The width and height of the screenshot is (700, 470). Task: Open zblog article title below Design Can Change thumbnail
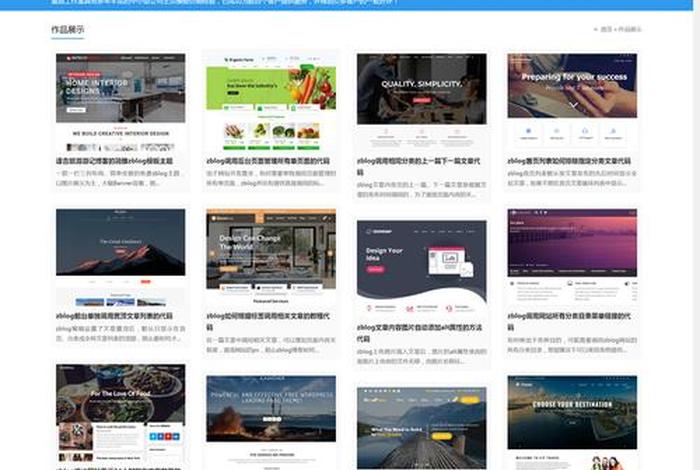pyautogui.click(x=268, y=321)
